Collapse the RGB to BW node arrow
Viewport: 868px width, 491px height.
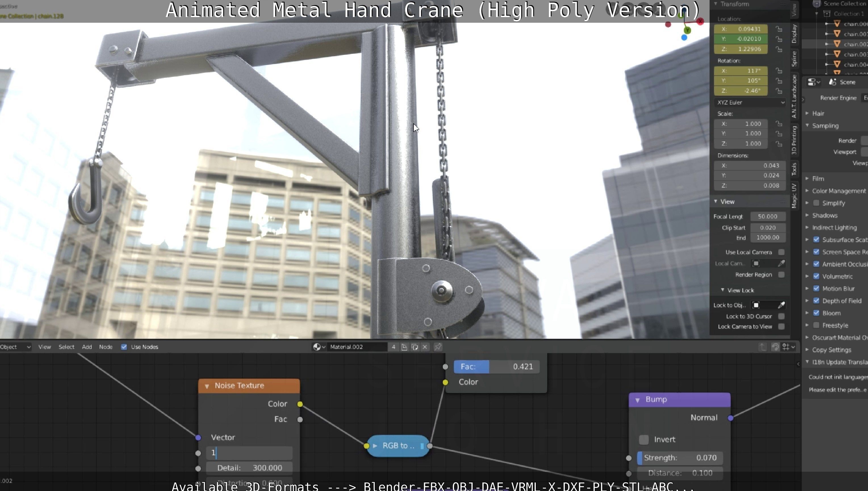(x=375, y=446)
